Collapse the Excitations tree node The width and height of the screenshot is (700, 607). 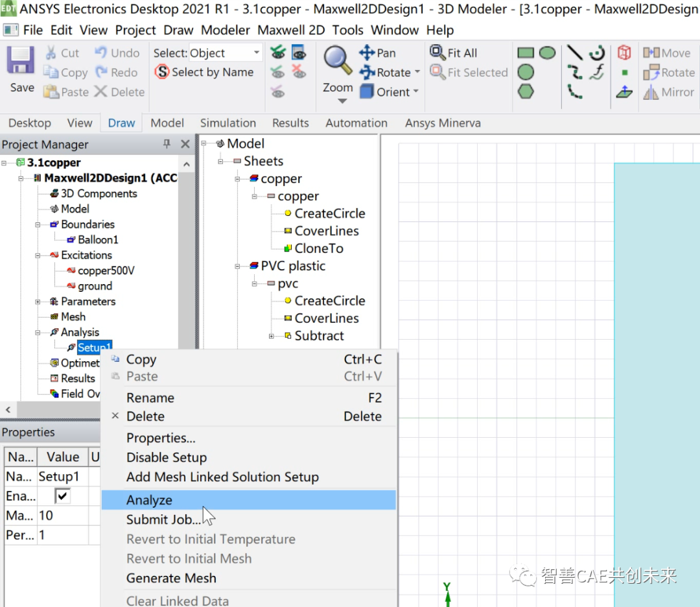coord(38,256)
